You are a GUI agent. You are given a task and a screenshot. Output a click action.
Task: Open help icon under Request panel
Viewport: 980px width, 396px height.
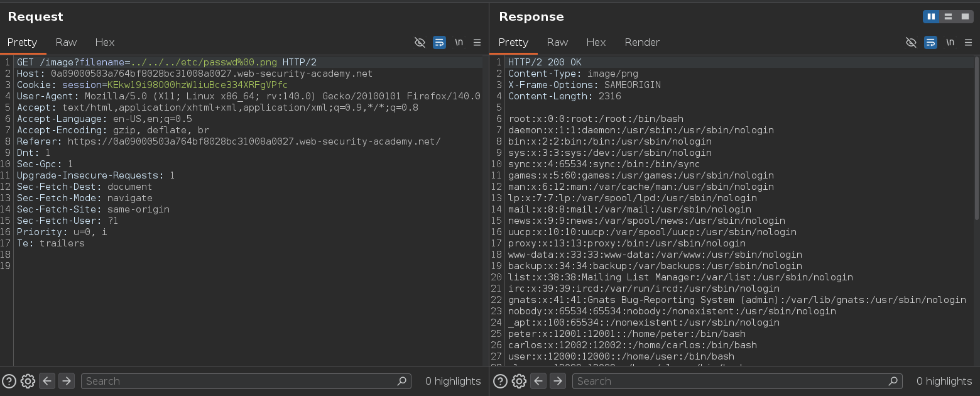click(x=9, y=381)
